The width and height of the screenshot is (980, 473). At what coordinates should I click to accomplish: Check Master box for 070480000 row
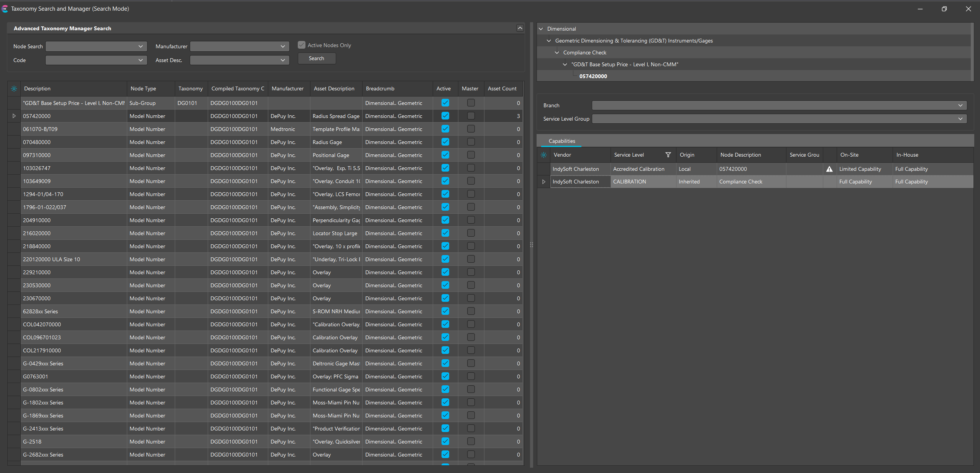471,142
